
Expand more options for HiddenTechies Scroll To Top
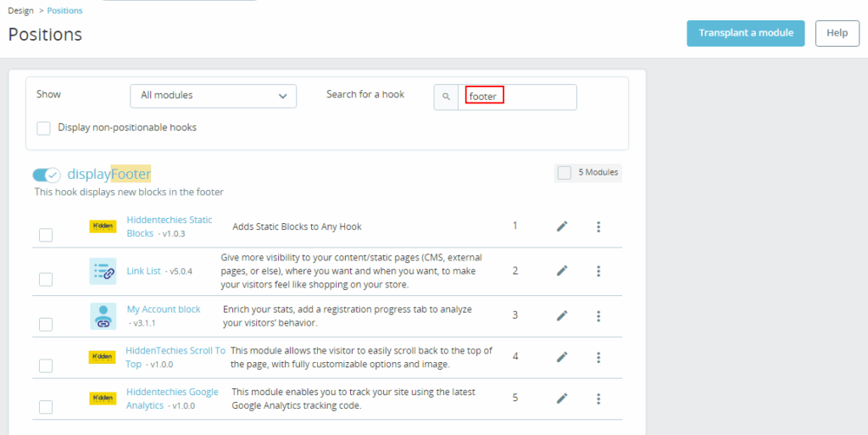click(598, 357)
